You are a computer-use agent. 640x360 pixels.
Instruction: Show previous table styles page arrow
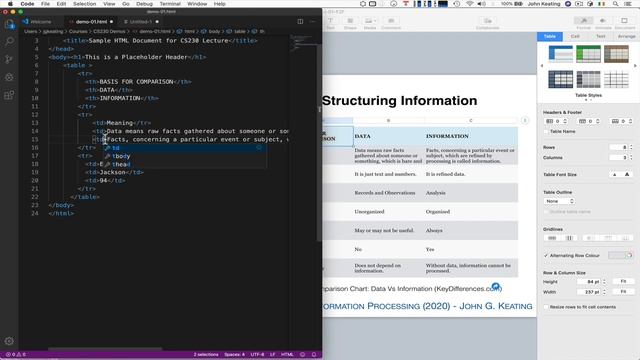(x=542, y=66)
